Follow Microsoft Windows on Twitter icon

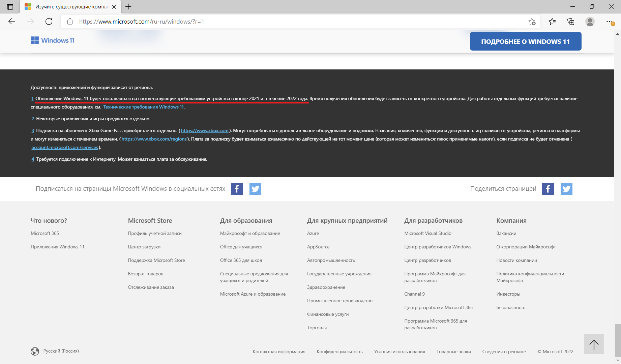pyautogui.click(x=255, y=189)
